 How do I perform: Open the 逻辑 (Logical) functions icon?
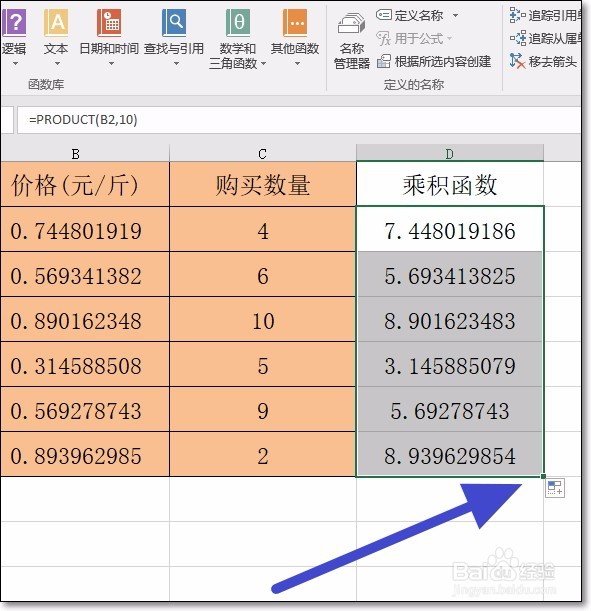(x=14, y=23)
